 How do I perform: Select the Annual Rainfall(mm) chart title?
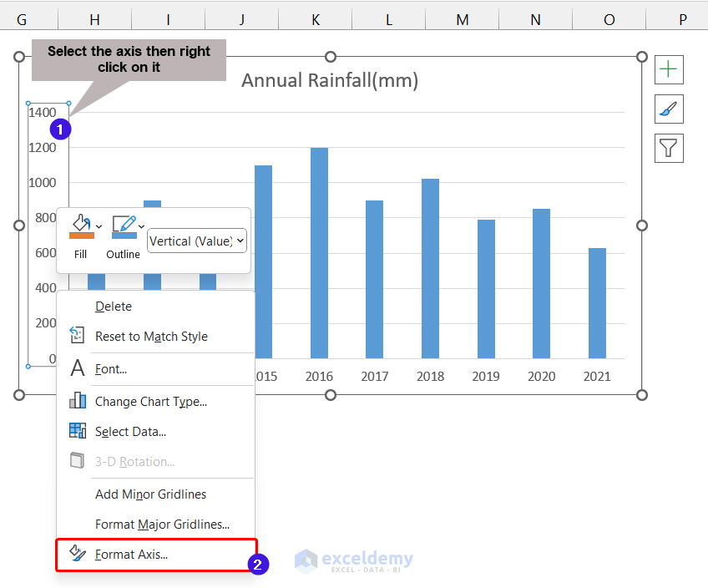click(x=330, y=80)
